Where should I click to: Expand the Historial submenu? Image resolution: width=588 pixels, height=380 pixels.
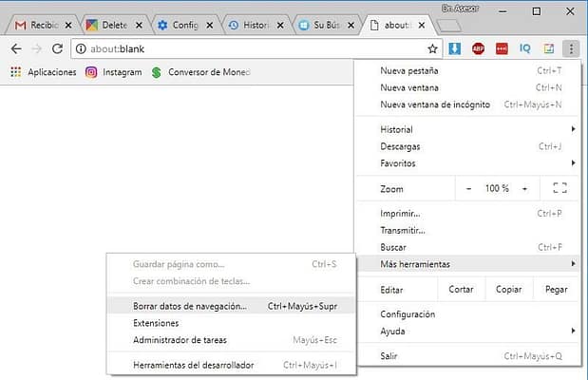pos(468,129)
